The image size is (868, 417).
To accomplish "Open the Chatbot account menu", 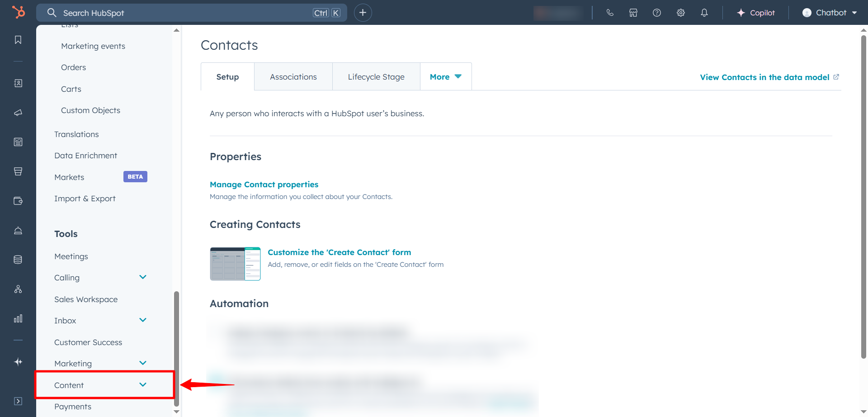I will click(830, 13).
